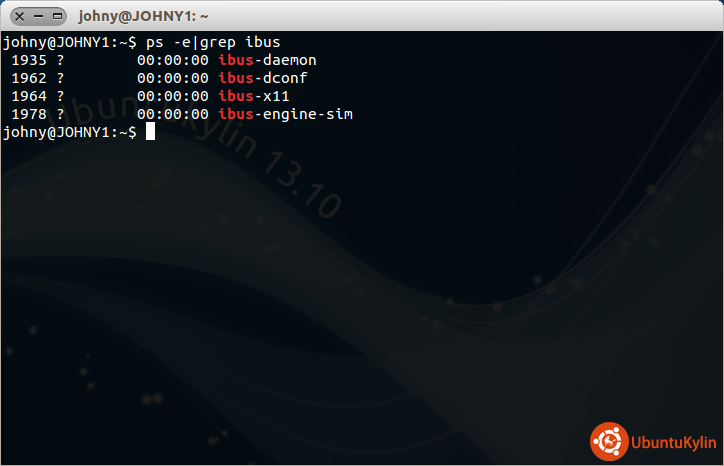Click the 'ps -e|grep ibus' command text
Viewport: 724px width, 466px height.
[x=213, y=42]
